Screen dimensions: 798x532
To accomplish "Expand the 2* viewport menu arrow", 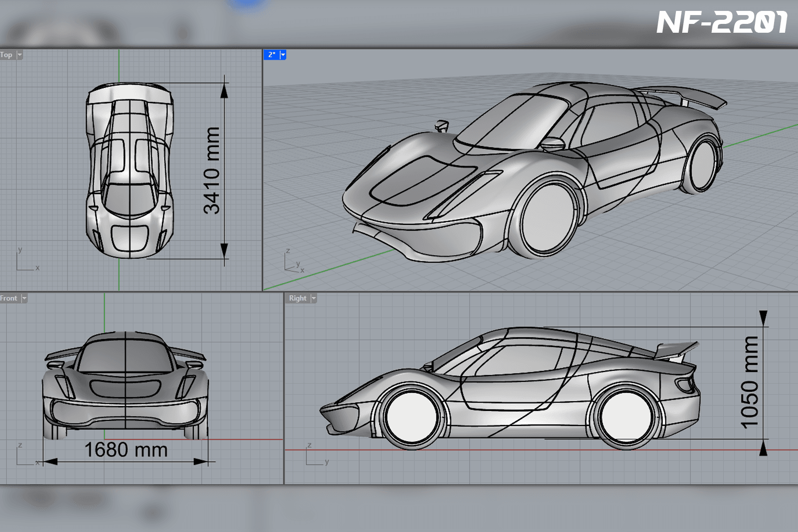I will [283, 55].
